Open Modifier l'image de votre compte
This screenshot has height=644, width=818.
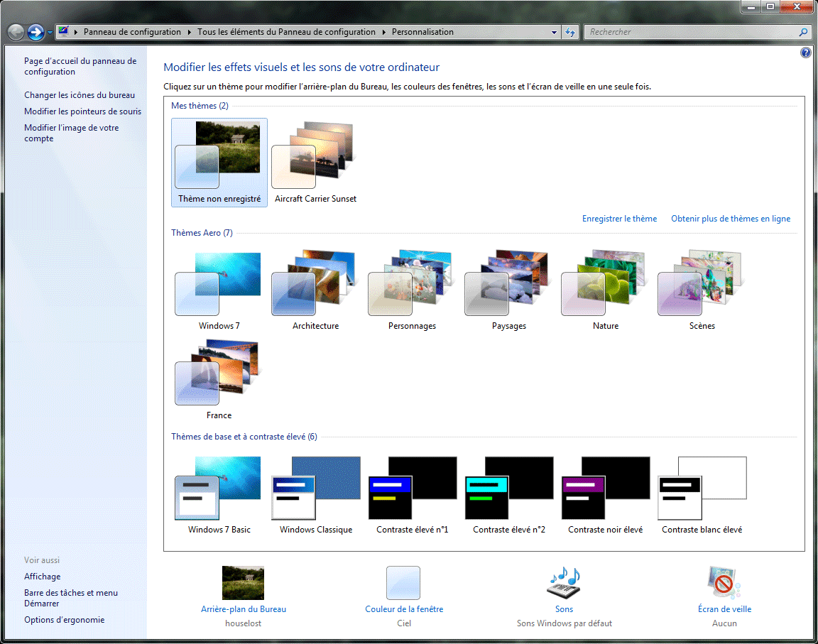(72, 133)
